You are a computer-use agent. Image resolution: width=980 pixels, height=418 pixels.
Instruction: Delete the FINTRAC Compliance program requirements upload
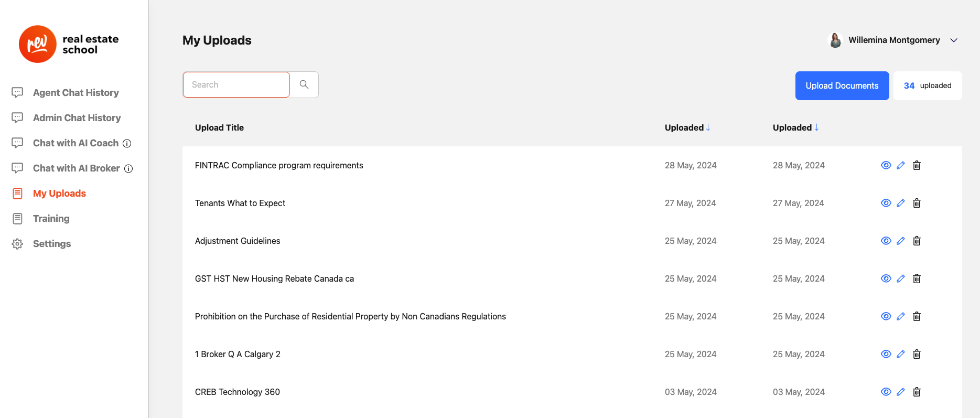tap(917, 165)
